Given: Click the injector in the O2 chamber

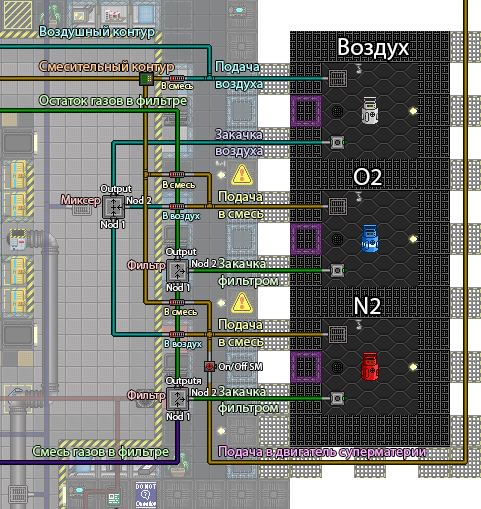Looking at the screenshot, I should [338, 270].
